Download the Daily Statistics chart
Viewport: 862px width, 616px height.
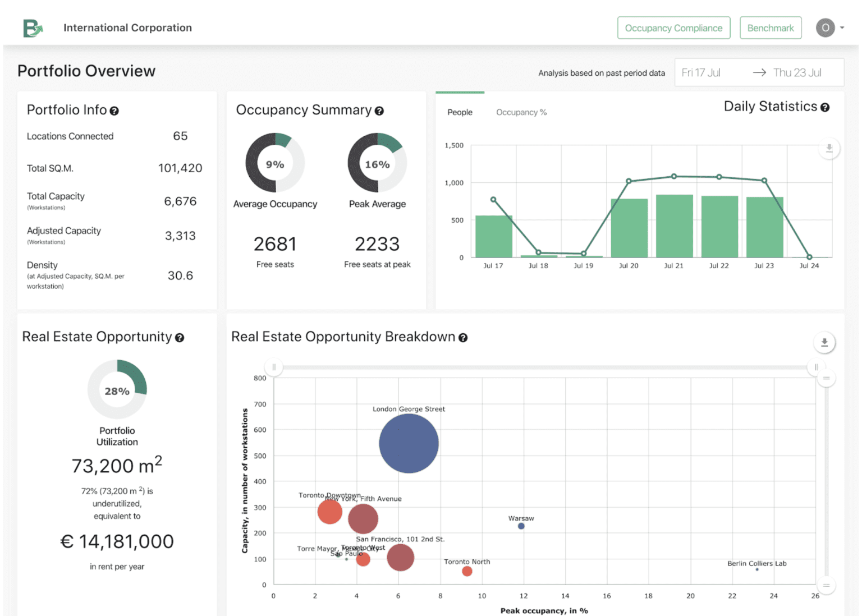829,148
